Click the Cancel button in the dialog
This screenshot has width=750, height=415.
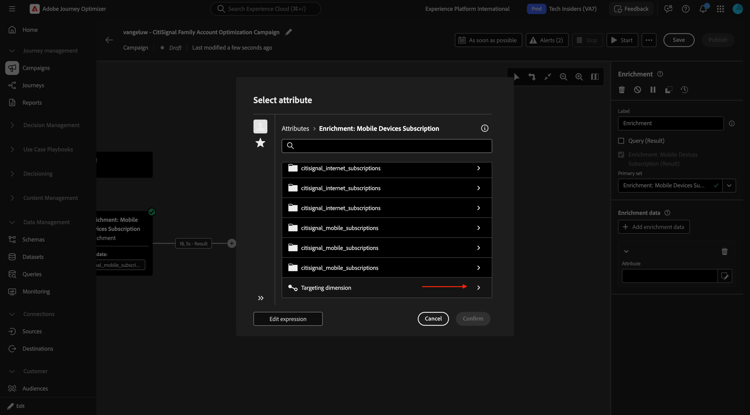433,319
